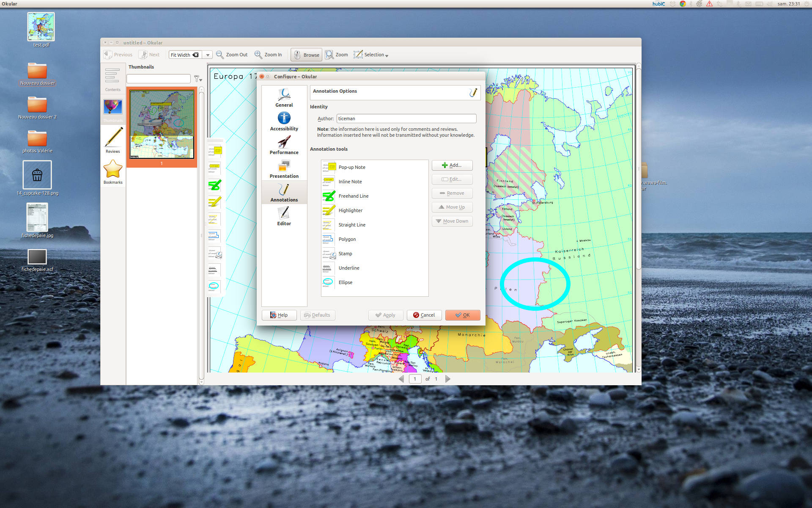Cancel the Configure dialog
The width and height of the screenshot is (812, 508).
(424, 315)
